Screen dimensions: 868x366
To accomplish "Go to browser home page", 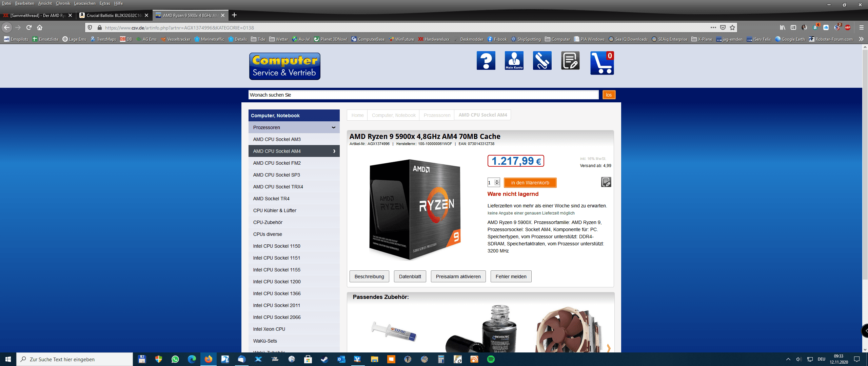I will pyautogui.click(x=40, y=27).
